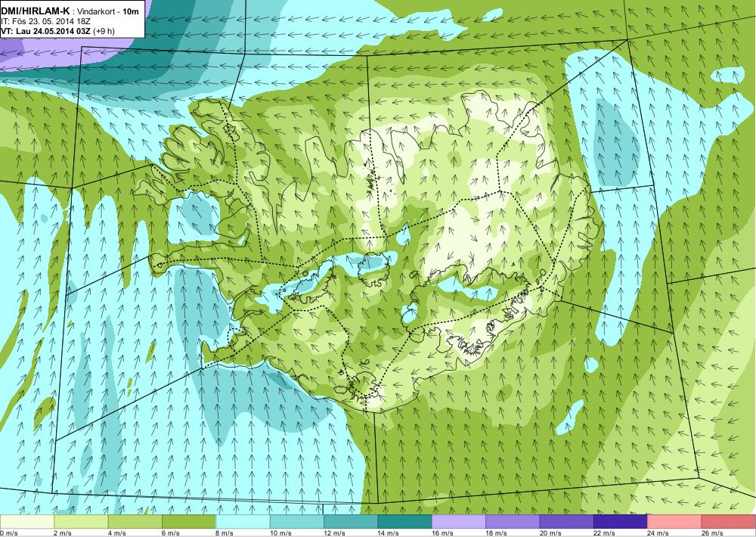
Task: Select the pink 24–26 m/s legend swatch
Action: tap(675, 522)
